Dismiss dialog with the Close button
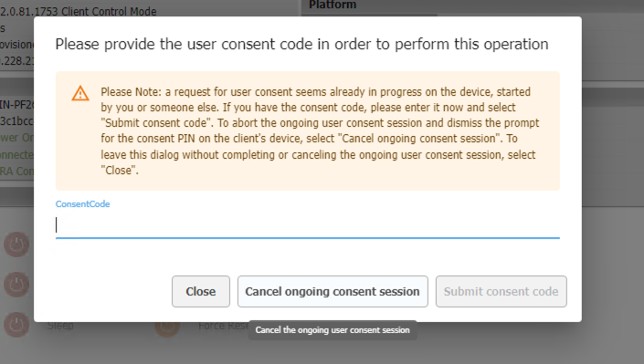The image size is (644, 364). [x=201, y=291]
